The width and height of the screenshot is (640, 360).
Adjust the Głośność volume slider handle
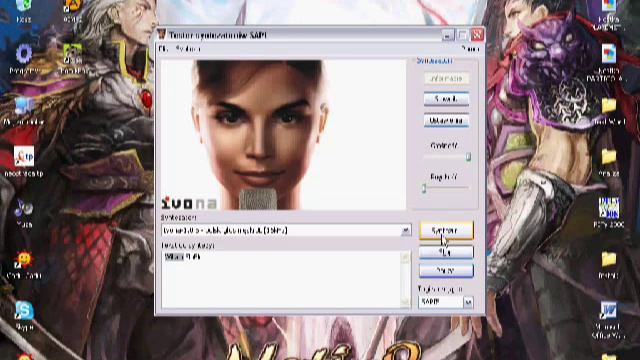pos(469,157)
